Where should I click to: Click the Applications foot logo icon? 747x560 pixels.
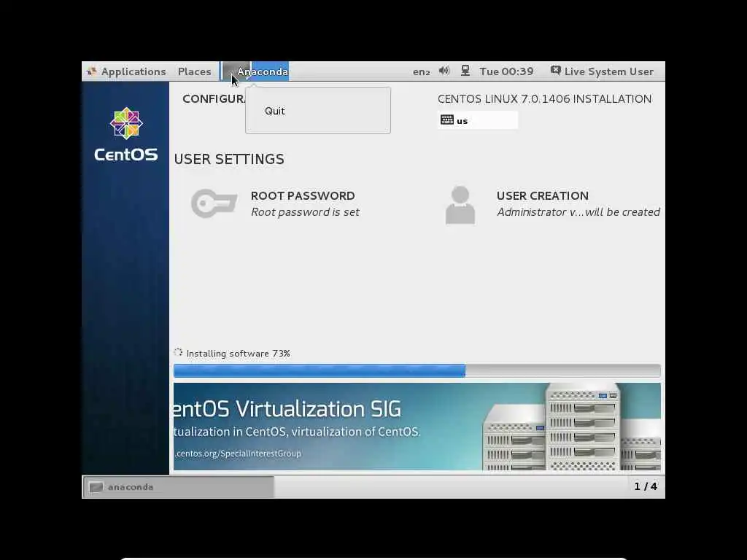92,71
